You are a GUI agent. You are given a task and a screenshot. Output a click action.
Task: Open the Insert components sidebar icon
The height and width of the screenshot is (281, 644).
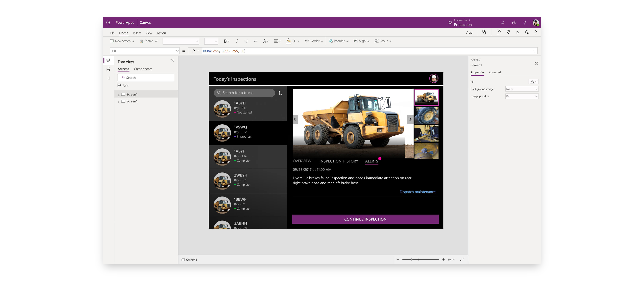pos(108,70)
